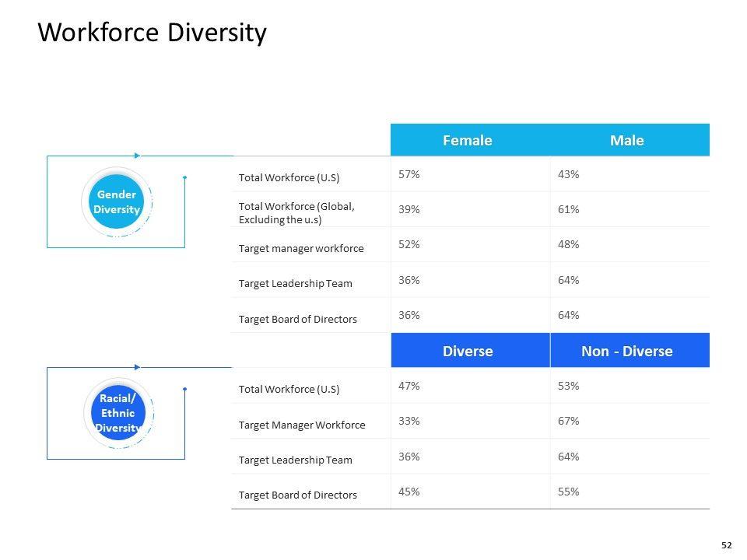
Task: Select the racial section's Target Board of Directors label
Action: (298, 495)
